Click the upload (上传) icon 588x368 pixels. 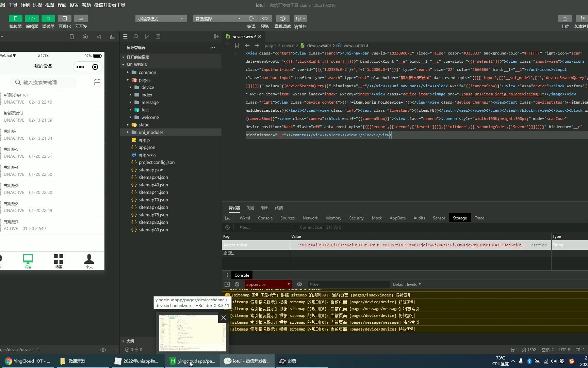(x=565, y=18)
